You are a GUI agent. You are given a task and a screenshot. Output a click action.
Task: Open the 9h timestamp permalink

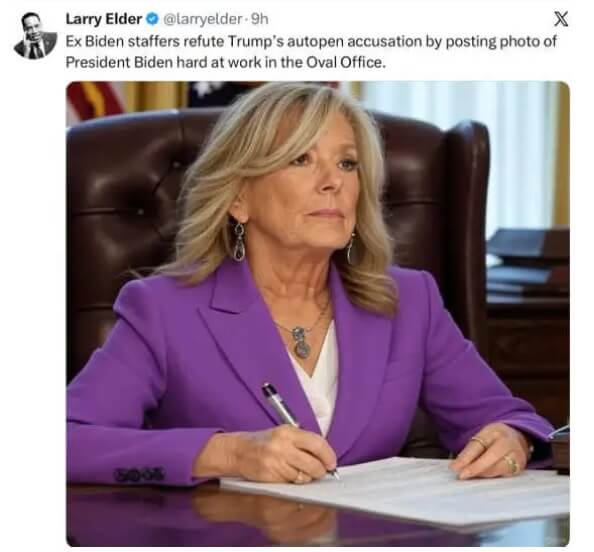259,19
